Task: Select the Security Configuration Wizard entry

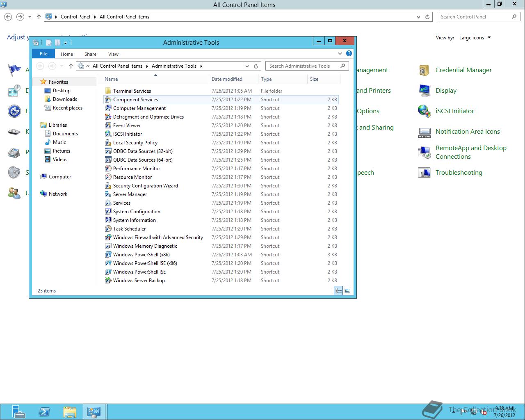Action: click(221, 186)
